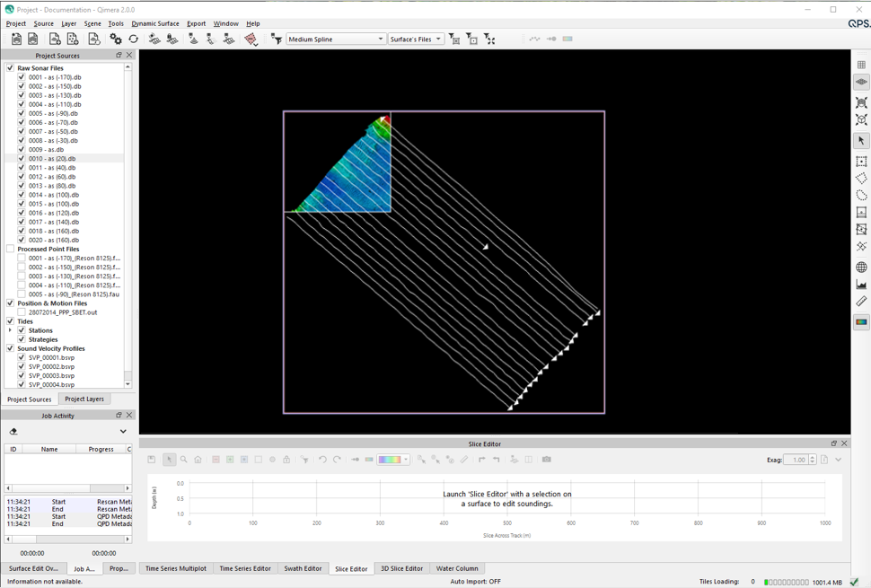This screenshot has width=871, height=588.
Task: Activate the measure ruler tool
Action: pos(861,303)
